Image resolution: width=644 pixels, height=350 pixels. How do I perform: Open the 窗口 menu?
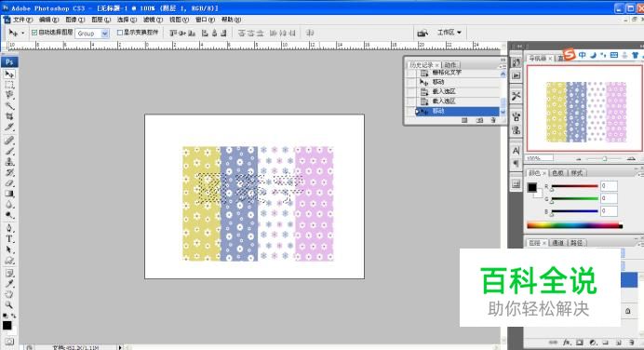[205, 20]
